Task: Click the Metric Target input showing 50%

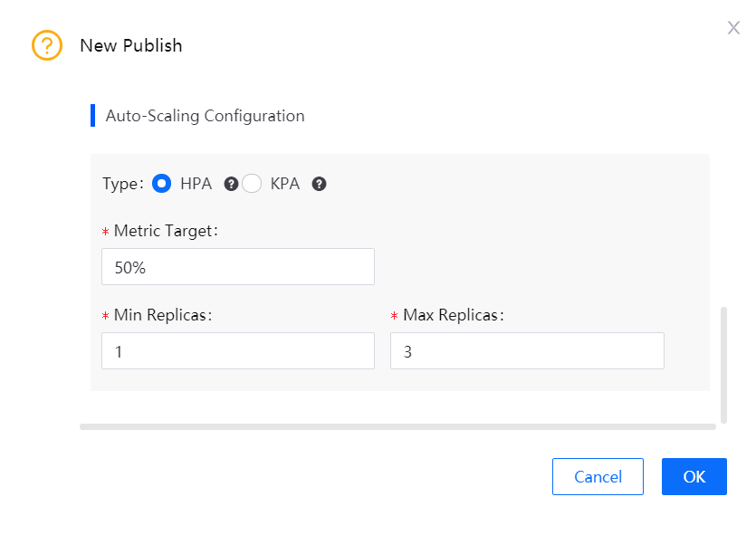Action: click(x=237, y=266)
